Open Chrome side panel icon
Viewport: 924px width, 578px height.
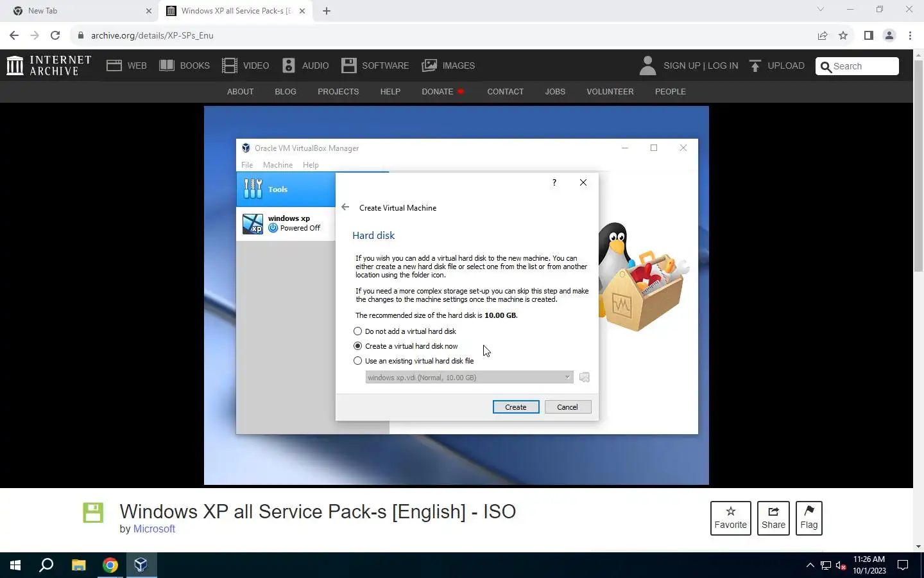[x=868, y=35]
